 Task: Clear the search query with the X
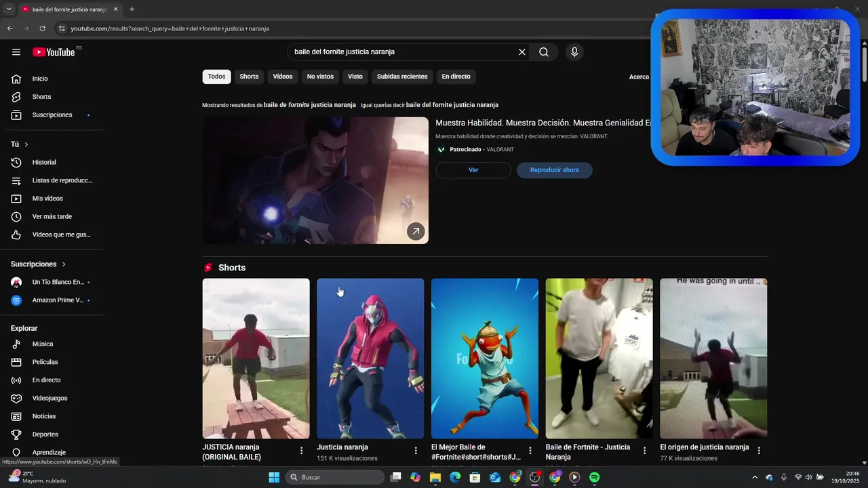point(522,52)
